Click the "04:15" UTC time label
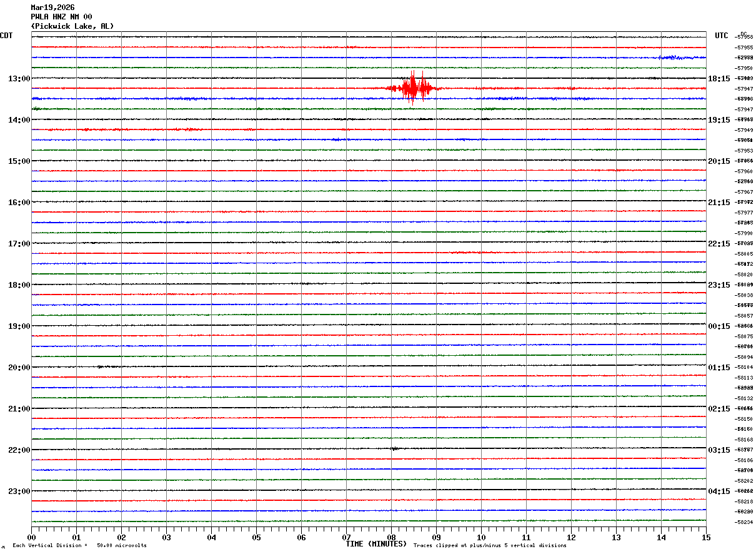This screenshot has height=554, width=756. (x=719, y=491)
